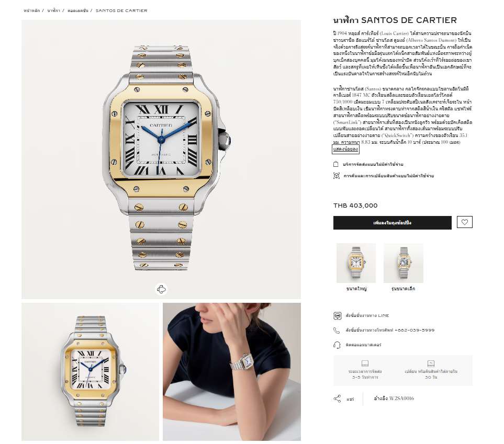
Task: Click the 360-degree rotate view icon
Action: click(x=161, y=289)
